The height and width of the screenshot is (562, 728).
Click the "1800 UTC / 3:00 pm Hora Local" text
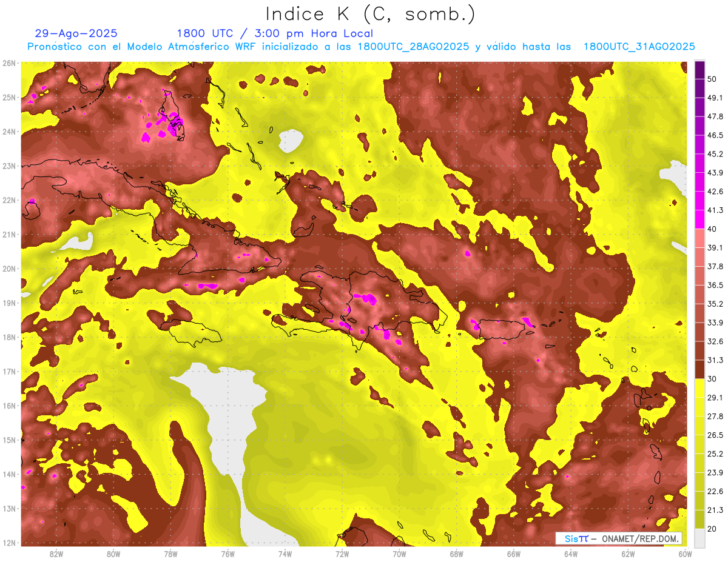(275, 33)
